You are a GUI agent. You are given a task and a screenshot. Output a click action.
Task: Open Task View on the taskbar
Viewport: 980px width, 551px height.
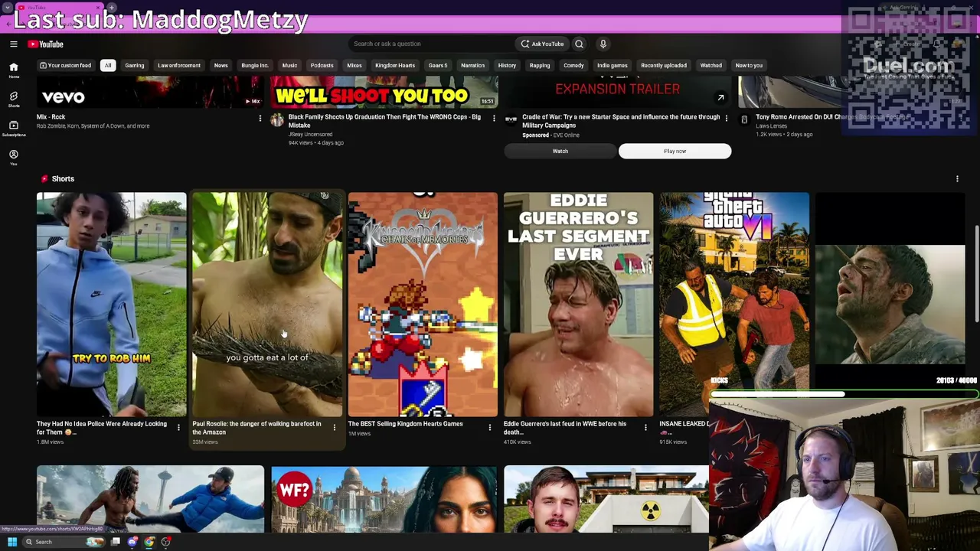tap(116, 542)
